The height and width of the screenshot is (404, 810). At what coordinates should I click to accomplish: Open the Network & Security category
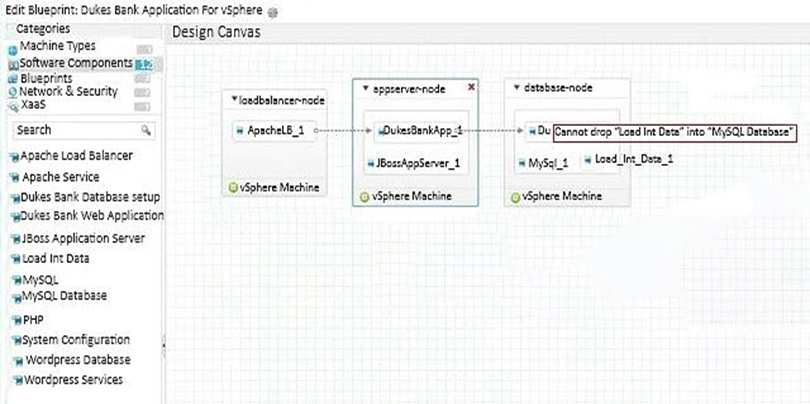point(68,91)
